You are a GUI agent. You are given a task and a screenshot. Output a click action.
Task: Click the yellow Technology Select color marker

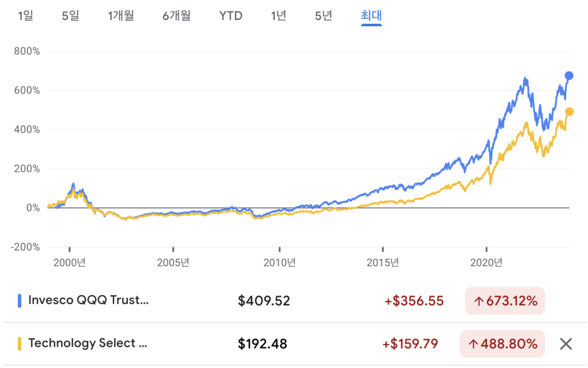coord(20,344)
